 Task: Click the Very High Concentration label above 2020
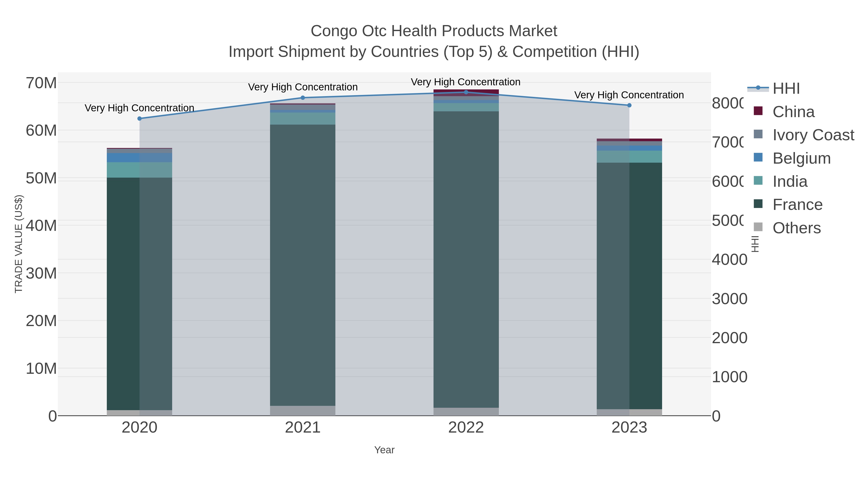pyautogui.click(x=140, y=108)
